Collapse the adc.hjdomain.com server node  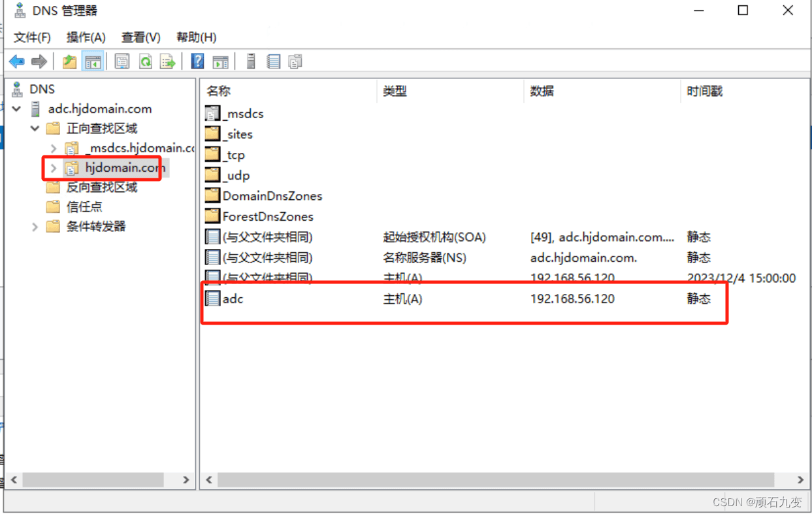17,109
